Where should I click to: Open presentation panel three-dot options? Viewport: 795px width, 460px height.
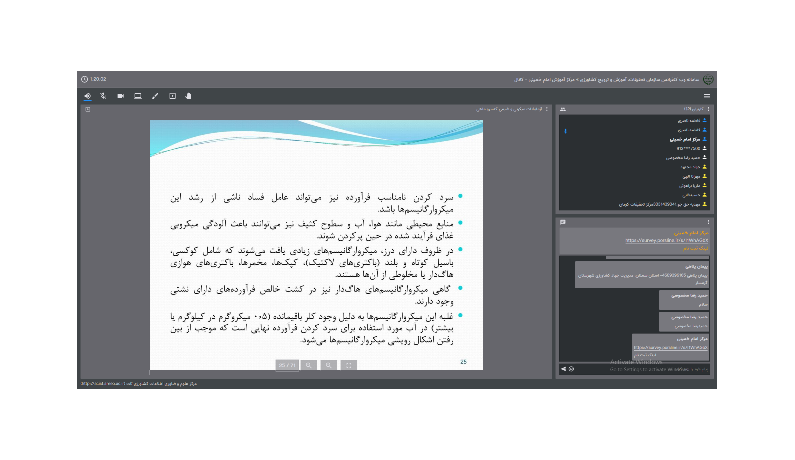point(547,109)
